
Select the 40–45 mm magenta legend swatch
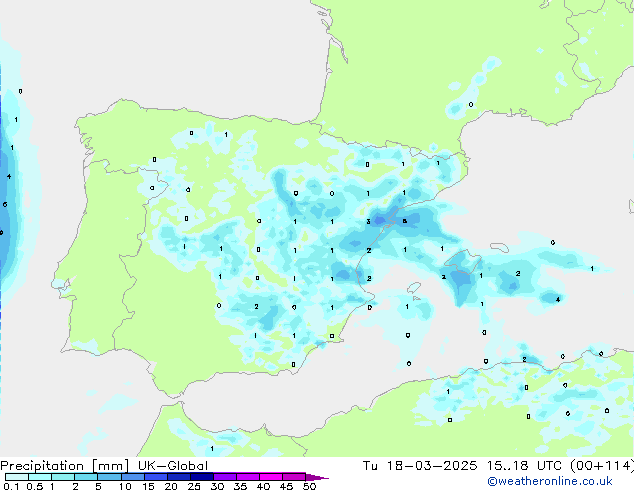coord(271,477)
